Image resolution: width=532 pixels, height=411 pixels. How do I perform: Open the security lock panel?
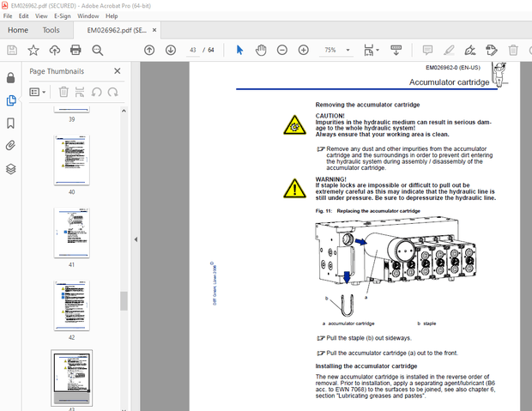[11, 78]
